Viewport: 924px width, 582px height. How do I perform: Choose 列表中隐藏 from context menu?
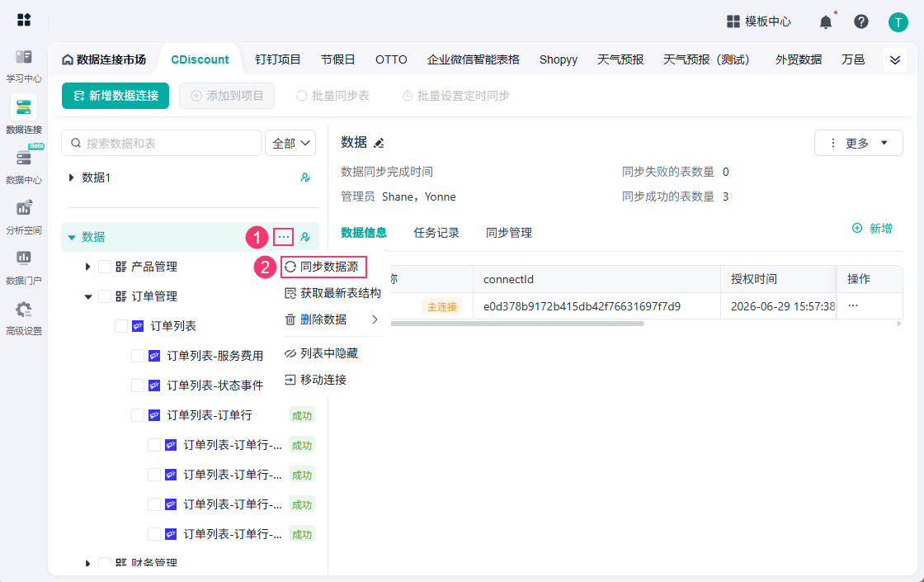pos(322,353)
